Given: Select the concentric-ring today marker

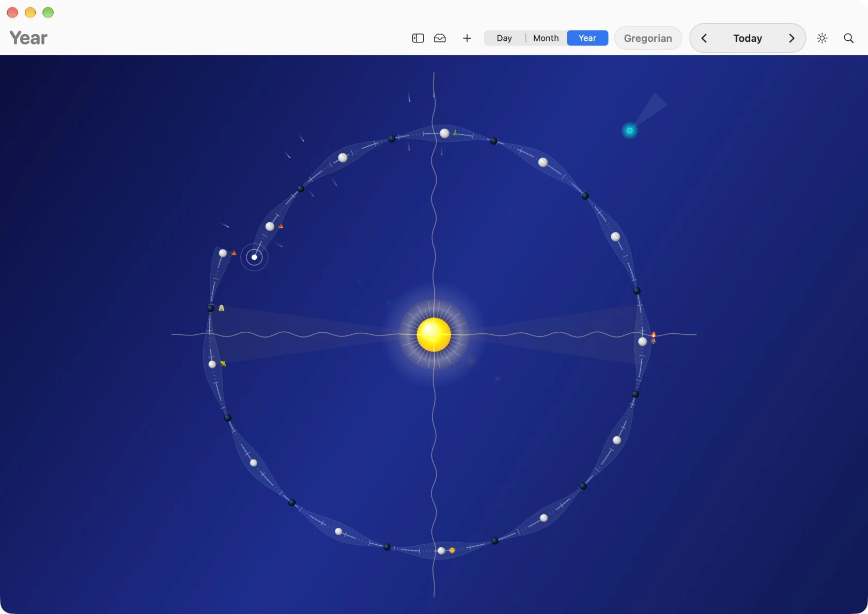Looking at the screenshot, I should [254, 257].
